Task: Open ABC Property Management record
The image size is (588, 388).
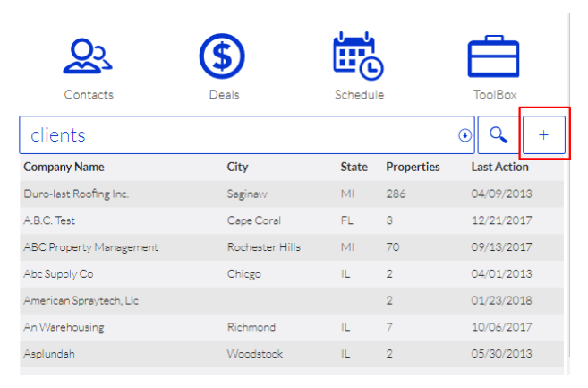Action: (x=90, y=247)
